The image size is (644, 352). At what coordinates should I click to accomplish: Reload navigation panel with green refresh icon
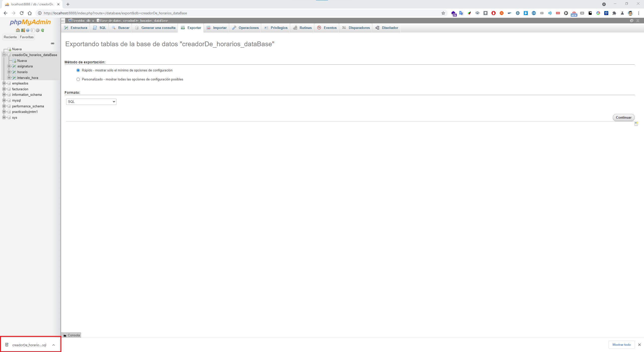43,30
